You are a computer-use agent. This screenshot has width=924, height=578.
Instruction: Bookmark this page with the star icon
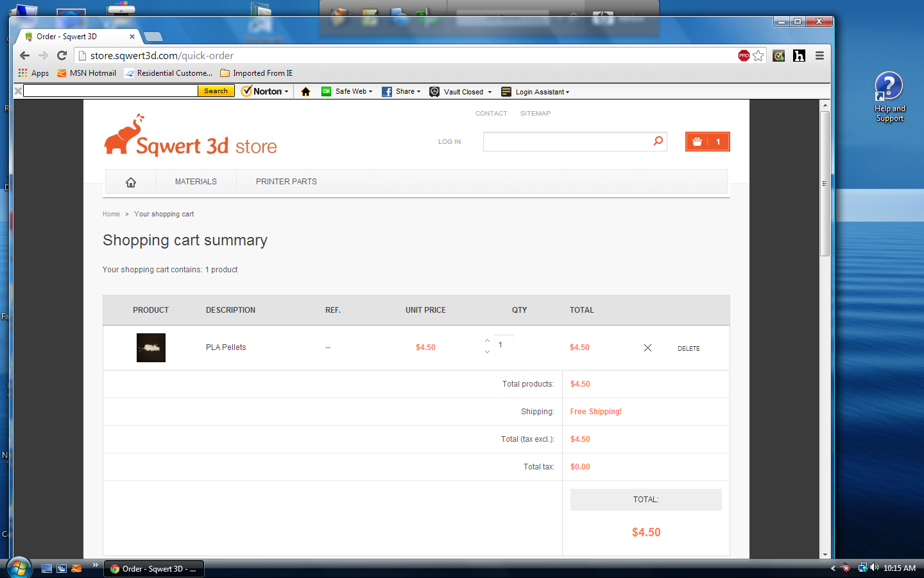point(758,56)
